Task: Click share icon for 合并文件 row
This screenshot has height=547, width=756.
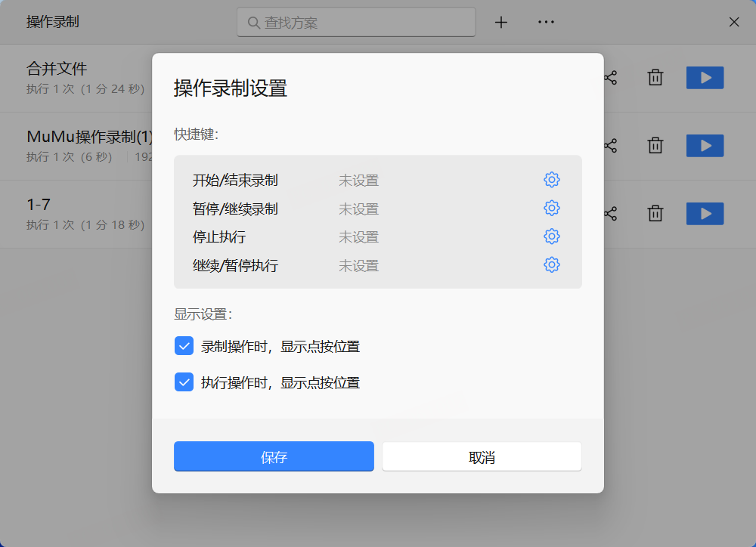Action: (x=610, y=78)
